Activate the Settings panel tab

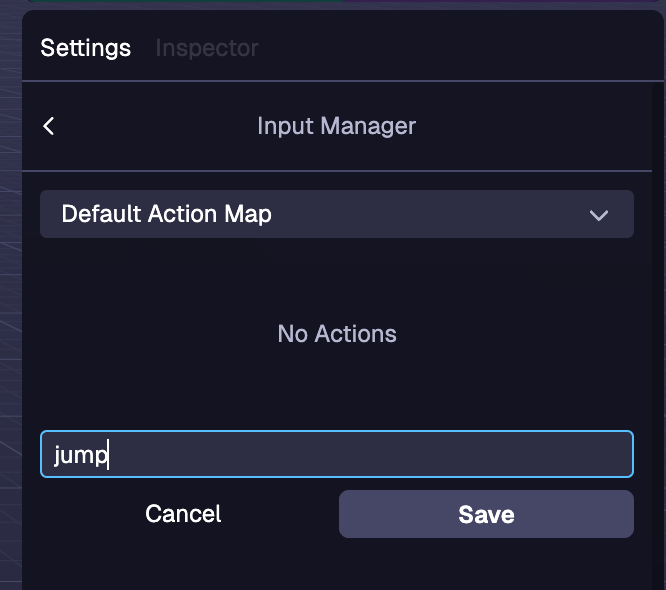point(86,48)
